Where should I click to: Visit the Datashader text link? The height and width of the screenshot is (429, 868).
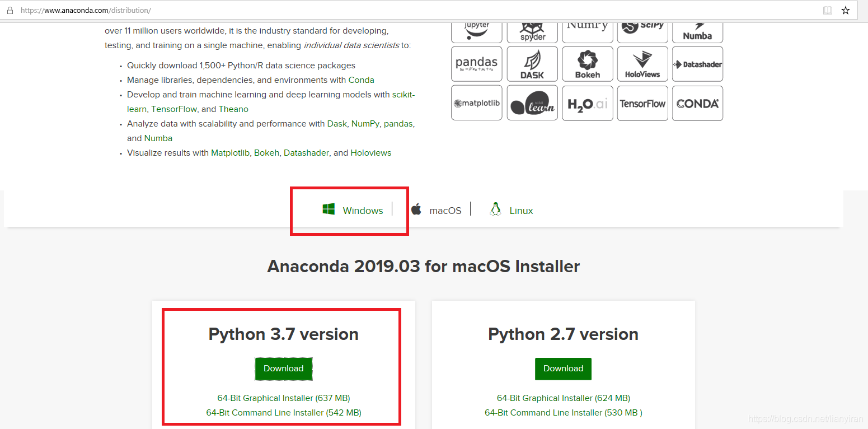click(306, 153)
